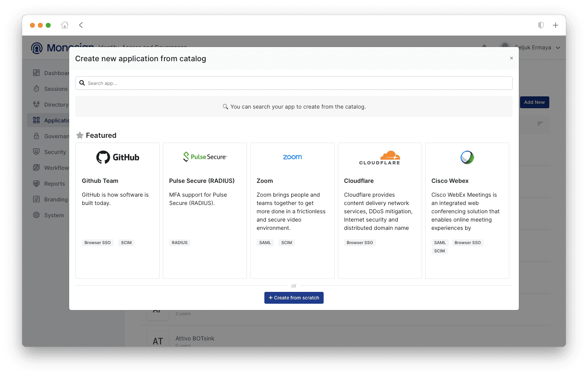
Task: Click the Directory sidebar icon
Action: click(36, 104)
